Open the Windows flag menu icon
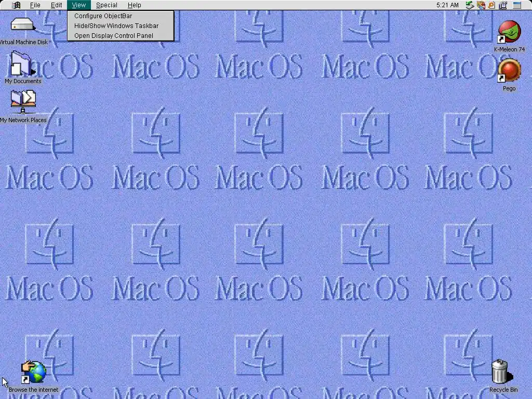Image resolution: width=532 pixels, height=399 pixels. tap(16, 5)
